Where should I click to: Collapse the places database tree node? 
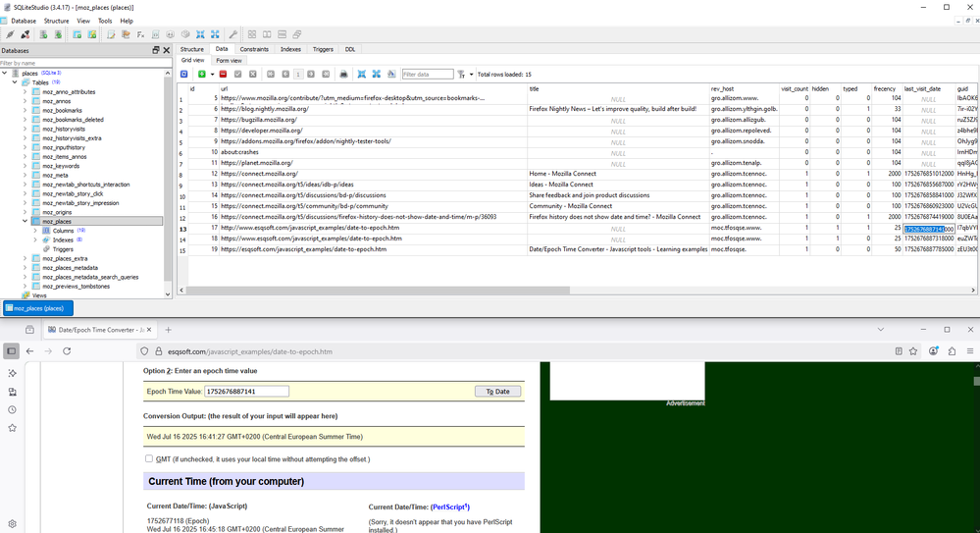coord(5,74)
